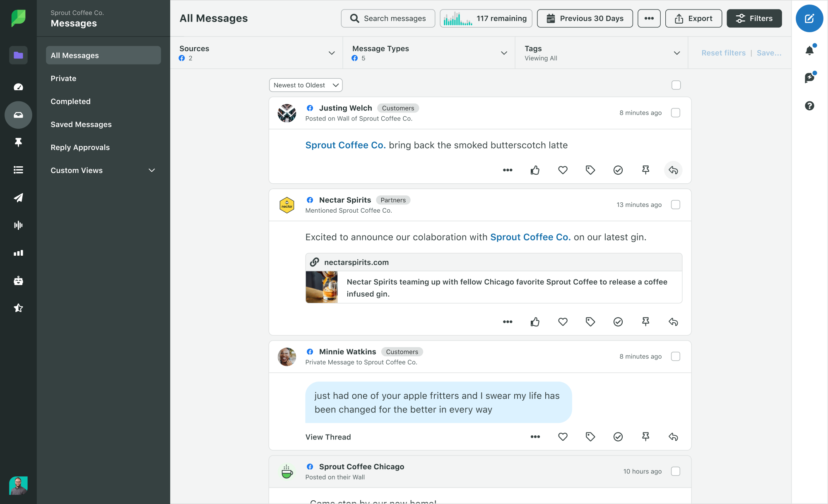Screen dimensions: 828x504
Task: Open the Publishing paper plane icon in sidebar
Action: [x=18, y=198]
